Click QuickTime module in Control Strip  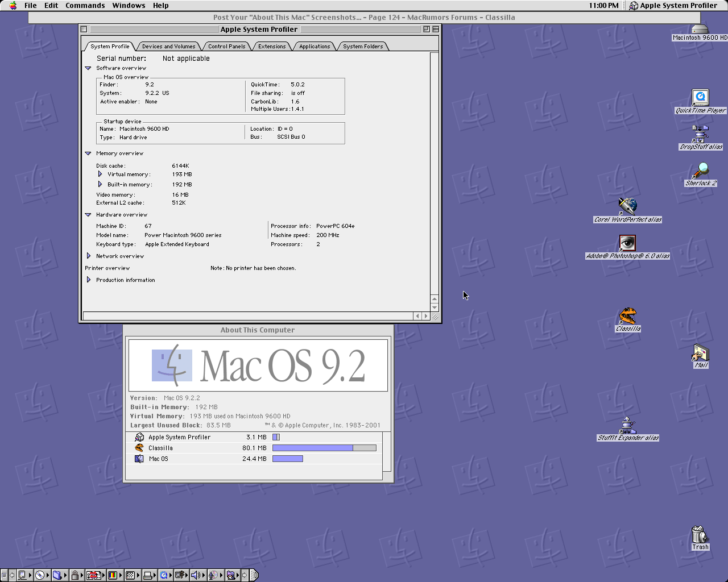pyautogui.click(x=166, y=575)
